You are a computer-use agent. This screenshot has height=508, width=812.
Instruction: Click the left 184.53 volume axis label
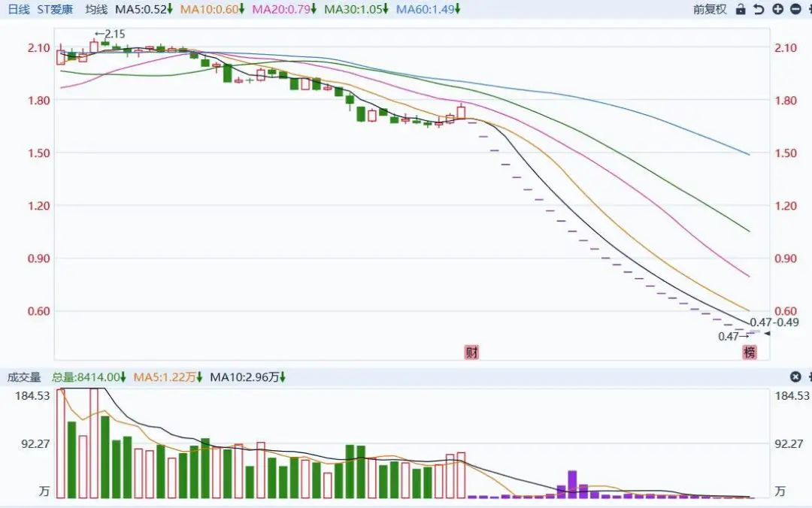tap(33, 396)
